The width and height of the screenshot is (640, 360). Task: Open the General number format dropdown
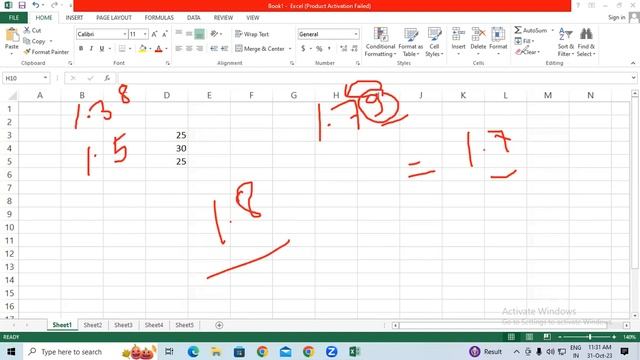(356, 34)
